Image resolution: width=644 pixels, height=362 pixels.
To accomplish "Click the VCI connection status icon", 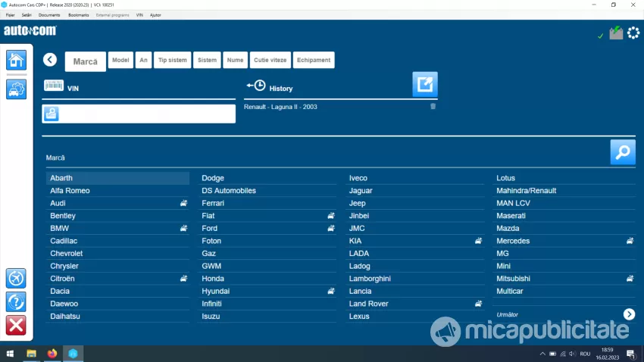I will click(616, 33).
